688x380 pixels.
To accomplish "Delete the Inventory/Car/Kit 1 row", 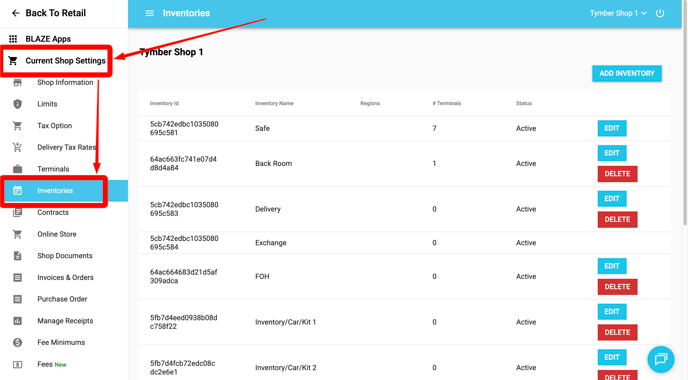I will click(617, 333).
